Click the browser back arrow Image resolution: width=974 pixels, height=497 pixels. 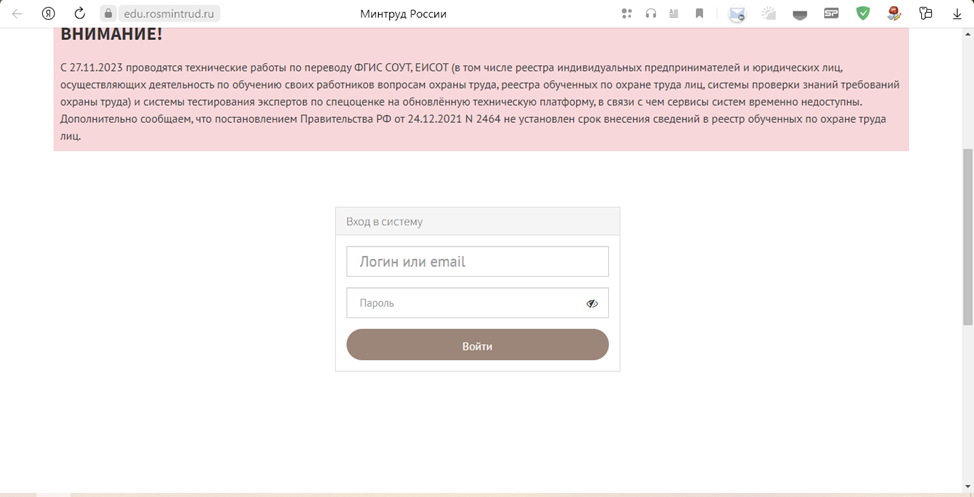(x=17, y=14)
